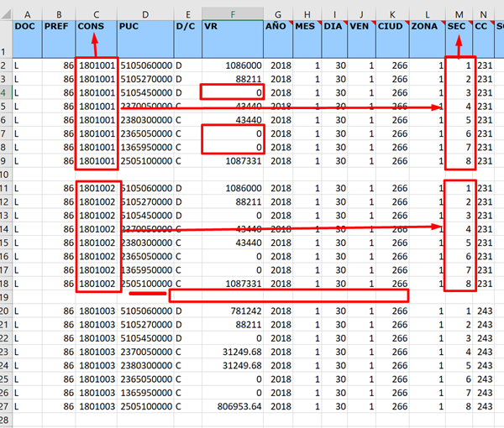Click cell with value 806953.64
504x428 pixels.
point(234,405)
